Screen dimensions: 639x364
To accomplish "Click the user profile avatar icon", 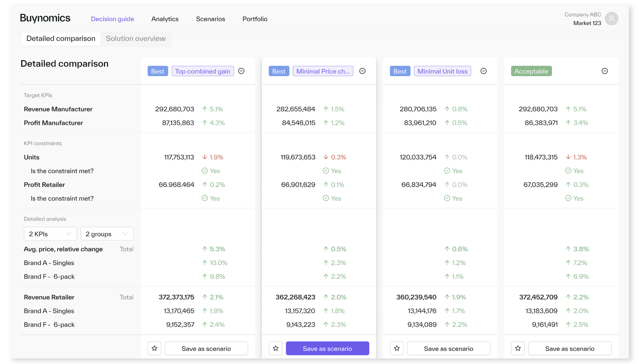I will point(612,19).
